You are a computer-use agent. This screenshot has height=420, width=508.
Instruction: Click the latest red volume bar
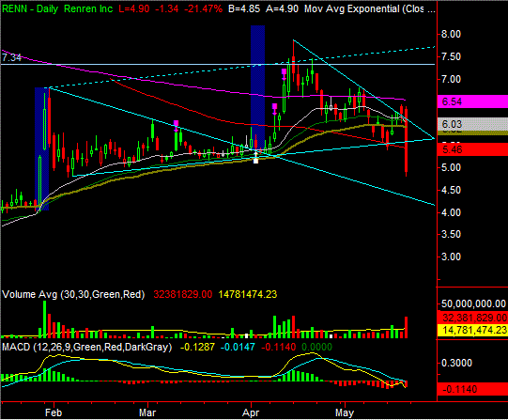[x=407, y=327]
